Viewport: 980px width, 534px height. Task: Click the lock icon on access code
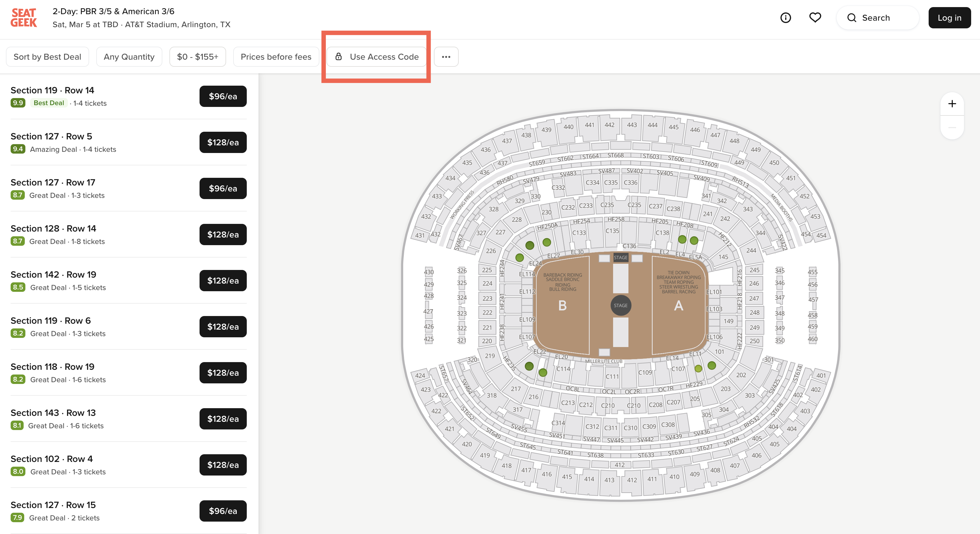pyautogui.click(x=339, y=56)
